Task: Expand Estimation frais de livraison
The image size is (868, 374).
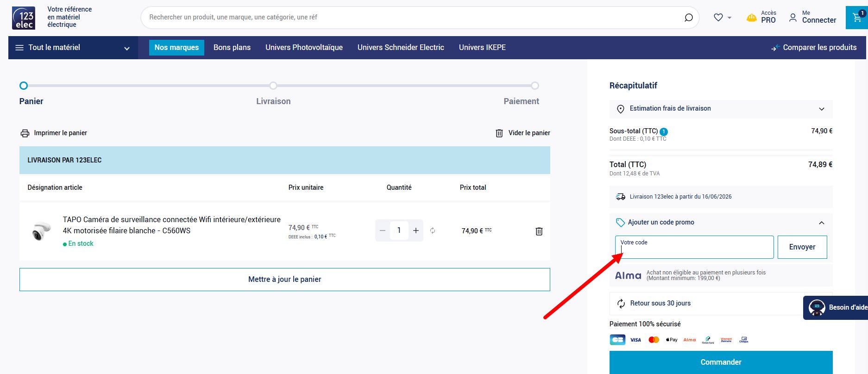Action: [721, 109]
